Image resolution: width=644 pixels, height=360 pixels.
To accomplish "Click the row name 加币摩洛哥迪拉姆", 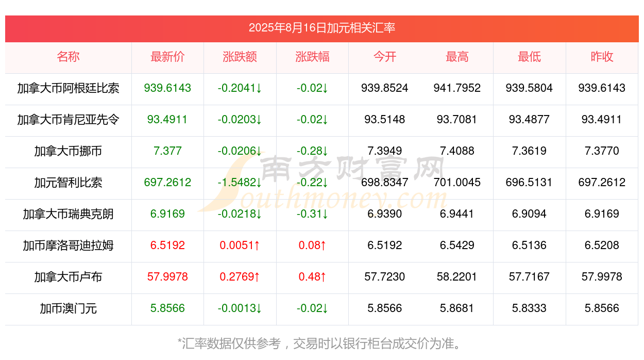I will point(69,246).
